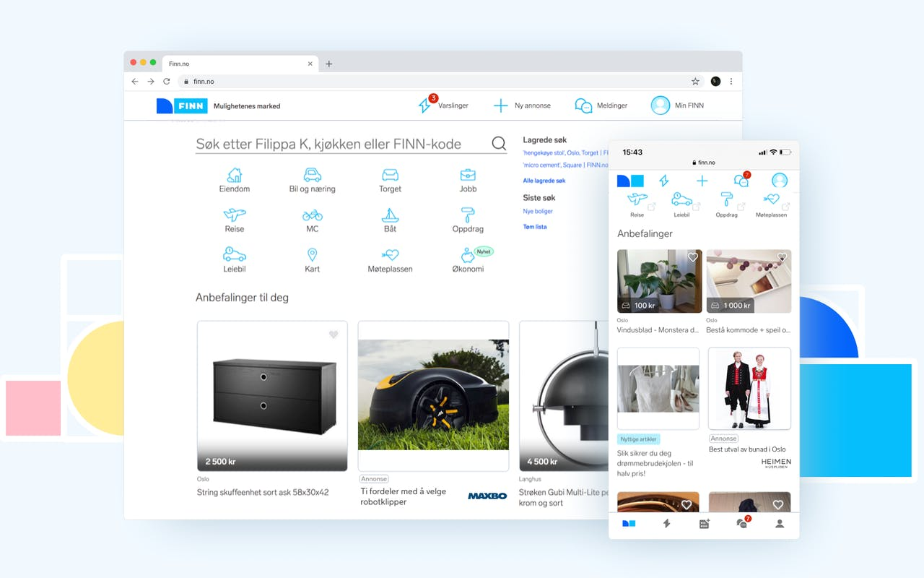Open the Eiendom category icon
The image size is (924, 578).
tap(235, 176)
